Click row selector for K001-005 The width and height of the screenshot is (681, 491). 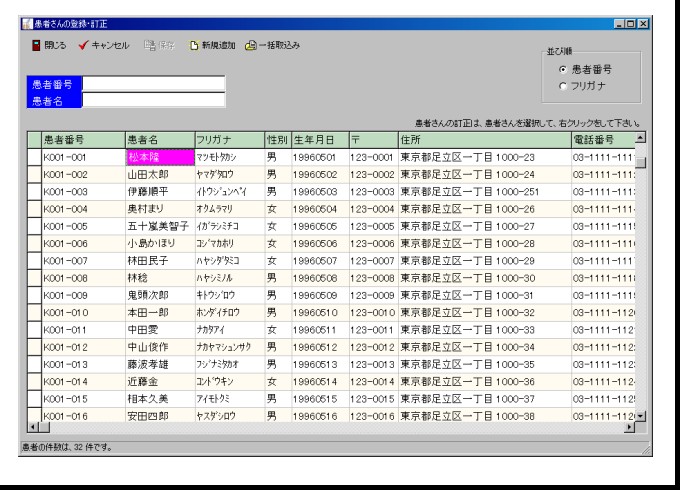point(34,226)
